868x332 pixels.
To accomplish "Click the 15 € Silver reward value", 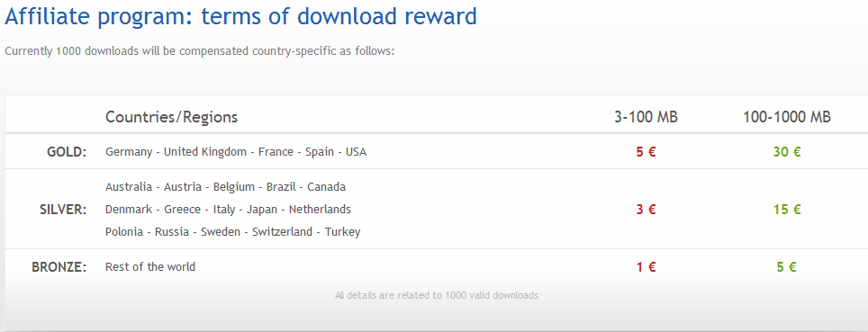I will coord(787,210).
